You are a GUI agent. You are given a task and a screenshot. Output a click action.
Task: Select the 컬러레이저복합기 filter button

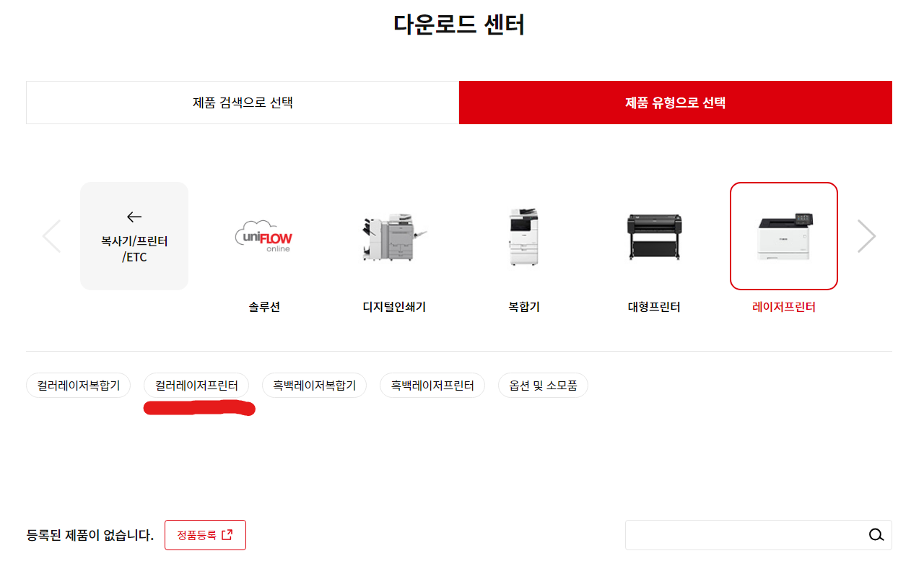[78, 385]
